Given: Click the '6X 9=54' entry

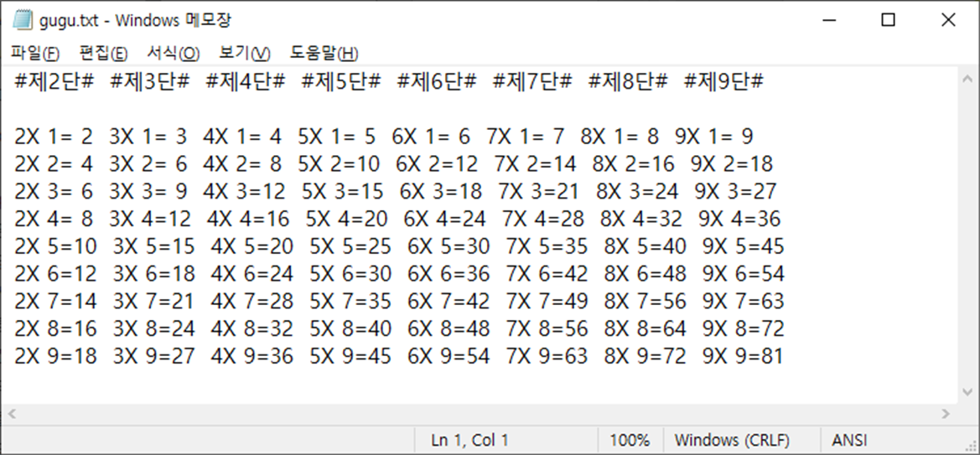Looking at the screenshot, I should pyautogui.click(x=449, y=356).
